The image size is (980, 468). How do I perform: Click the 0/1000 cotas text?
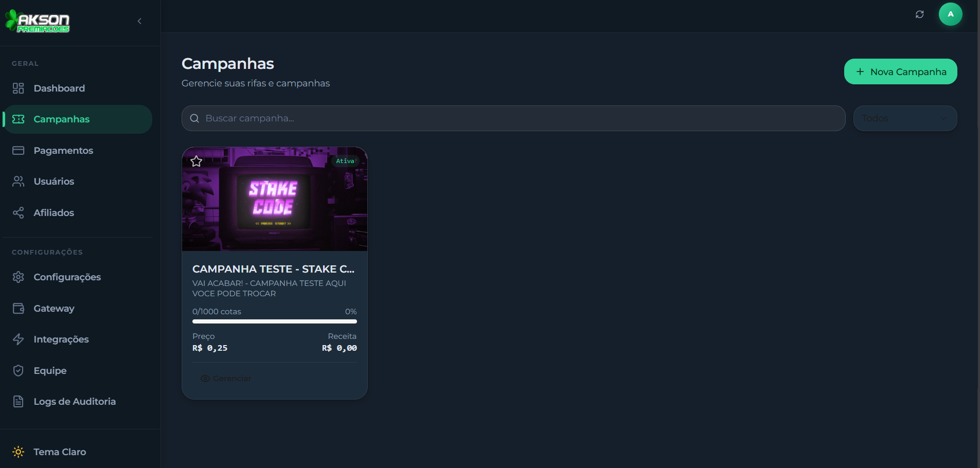[217, 312]
